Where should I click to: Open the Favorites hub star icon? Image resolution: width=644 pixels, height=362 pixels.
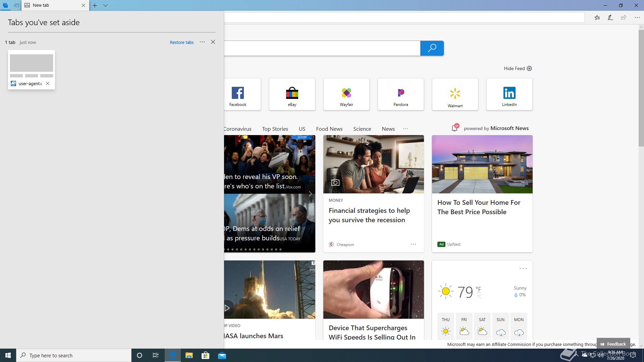[x=597, y=17]
